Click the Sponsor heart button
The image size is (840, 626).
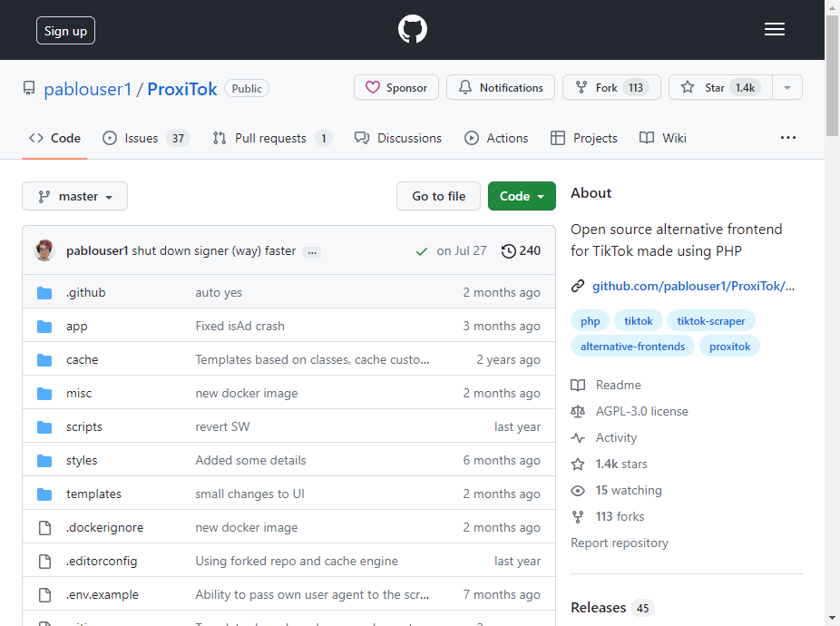pyautogui.click(x=396, y=87)
